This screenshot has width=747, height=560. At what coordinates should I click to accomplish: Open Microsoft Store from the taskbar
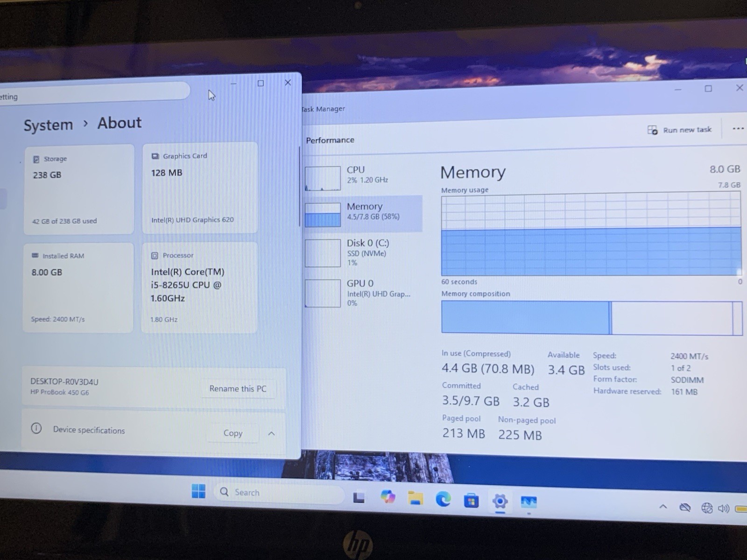[471, 501]
